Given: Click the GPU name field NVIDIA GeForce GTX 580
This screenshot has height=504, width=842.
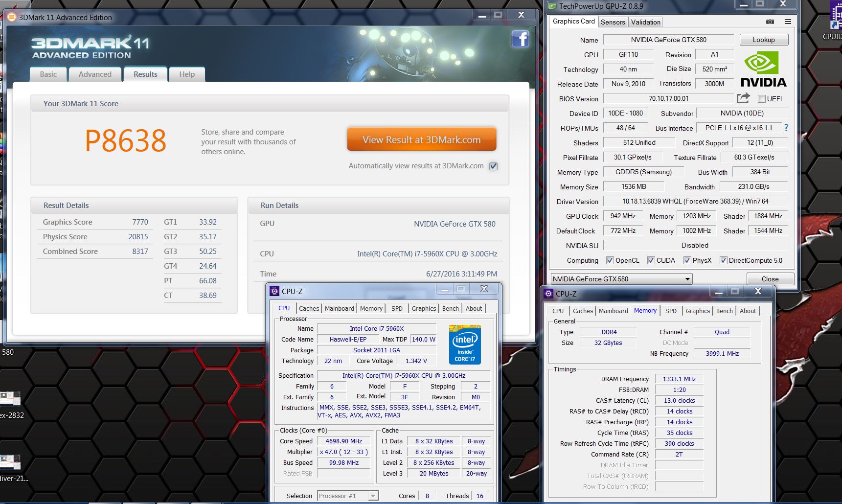Looking at the screenshot, I should coord(668,40).
